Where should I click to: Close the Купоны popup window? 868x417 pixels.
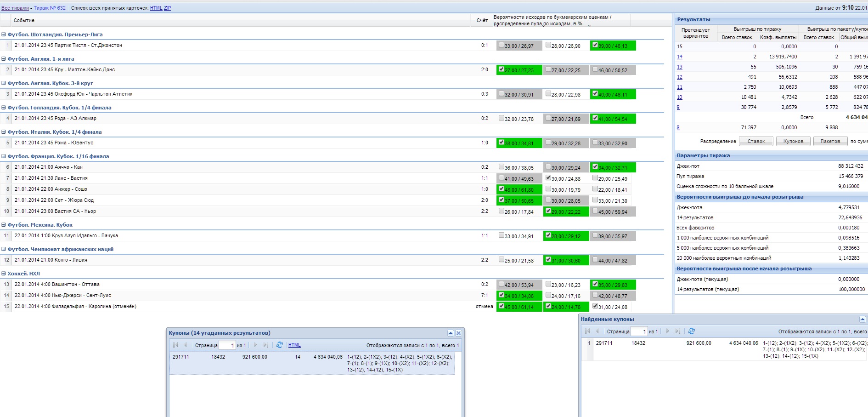[x=458, y=333]
